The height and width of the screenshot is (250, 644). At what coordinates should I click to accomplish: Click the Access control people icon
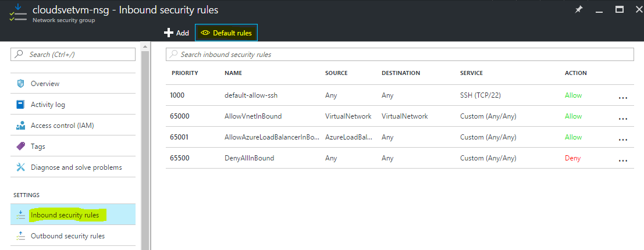pos(20,126)
